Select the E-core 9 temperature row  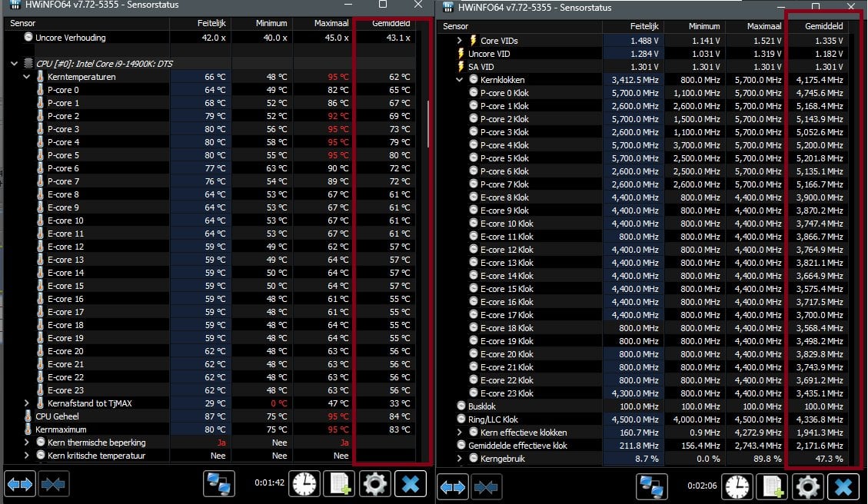tap(210, 207)
